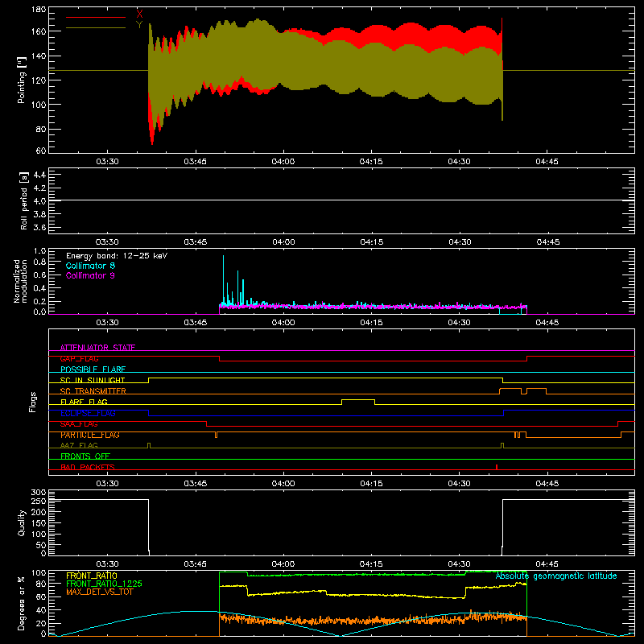Click the '4.4' tick on the Roll period axis
Screen dimensions: 644x644
[39, 175]
